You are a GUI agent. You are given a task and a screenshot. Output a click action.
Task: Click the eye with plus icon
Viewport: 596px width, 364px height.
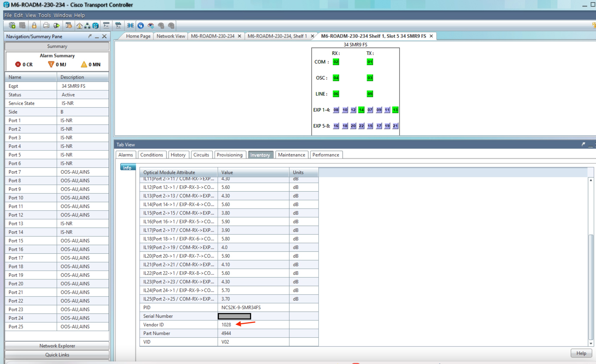[151, 26]
